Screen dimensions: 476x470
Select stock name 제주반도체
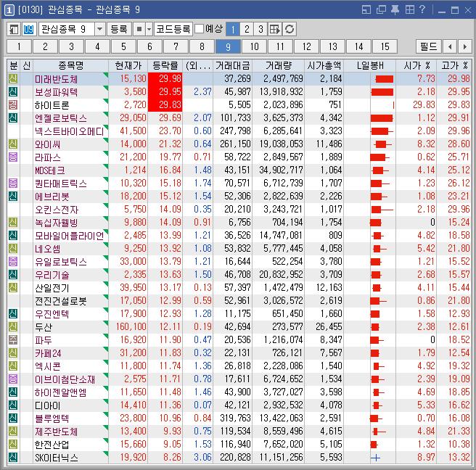[x=56, y=432]
